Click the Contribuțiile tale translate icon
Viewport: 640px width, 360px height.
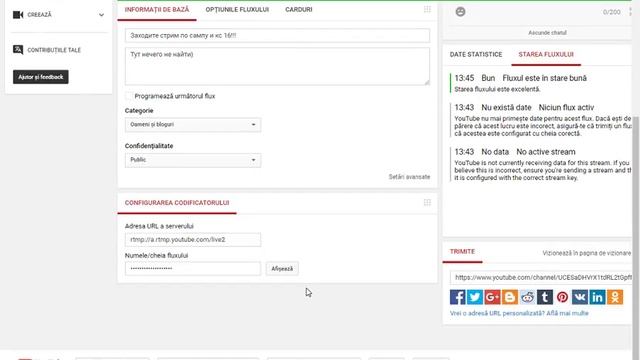pyautogui.click(x=18, y=50)
